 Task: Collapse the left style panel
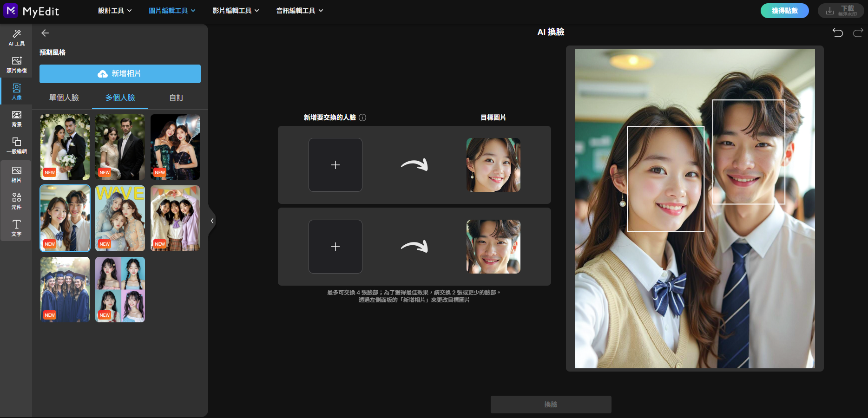click(x=212, y=221)
